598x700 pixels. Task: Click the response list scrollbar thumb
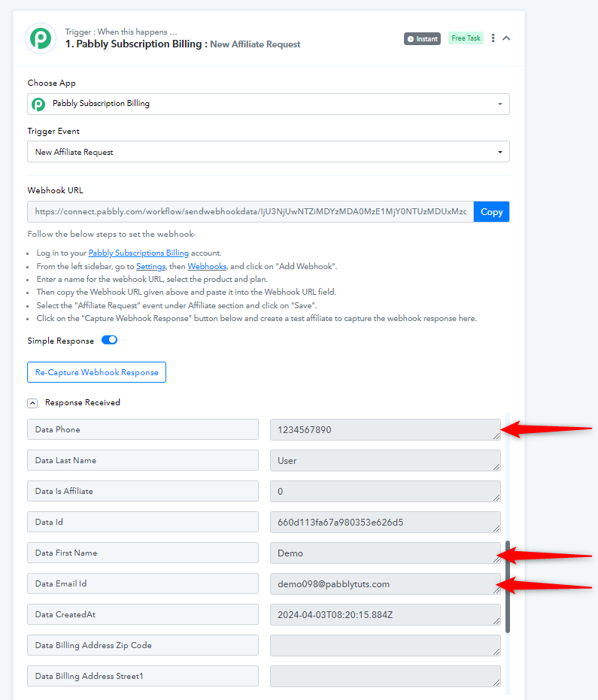pos(508,586)
